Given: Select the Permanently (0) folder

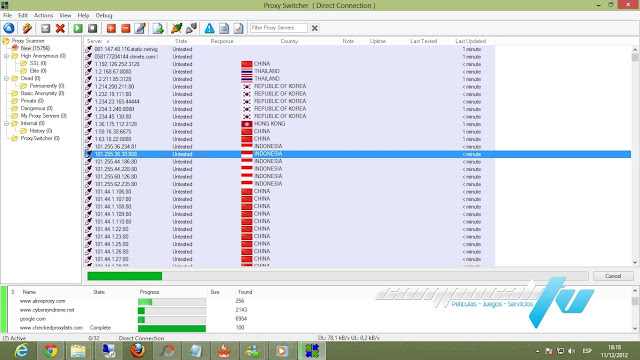Looking at the screenshot, I should tap(47, 86).
